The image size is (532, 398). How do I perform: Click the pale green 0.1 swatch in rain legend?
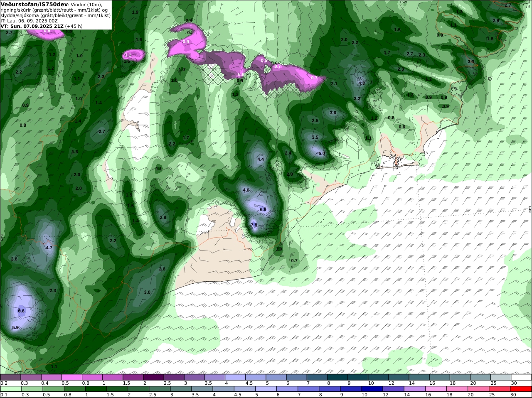pos(10,389)
